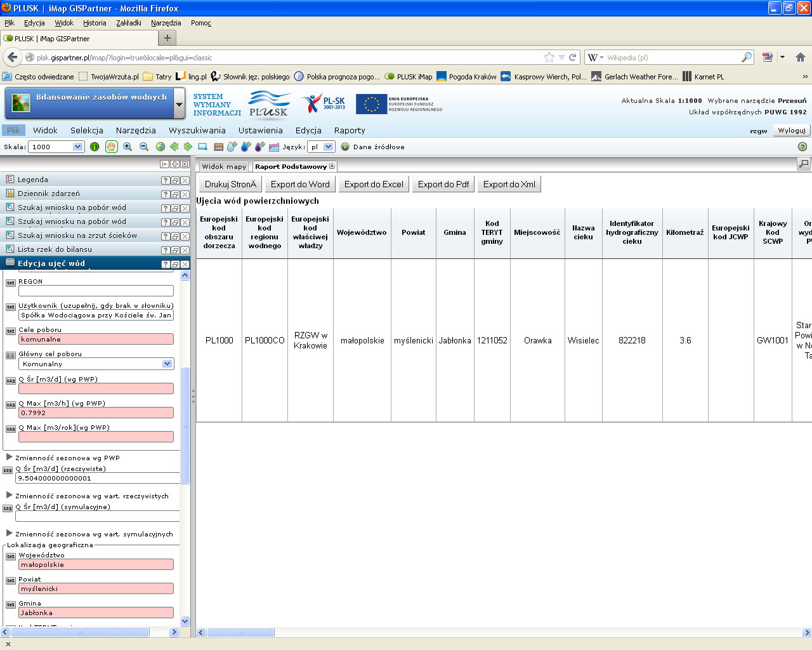This screenshot has height=650, width=812.
Task: Open the Główny cel poboru combo box
Action: [167, 364]
